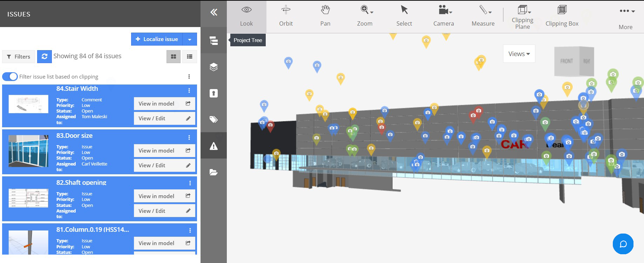Screen dimensions: 644x263
Task: Open the tags panel icon
Action: tap(213, 120)
